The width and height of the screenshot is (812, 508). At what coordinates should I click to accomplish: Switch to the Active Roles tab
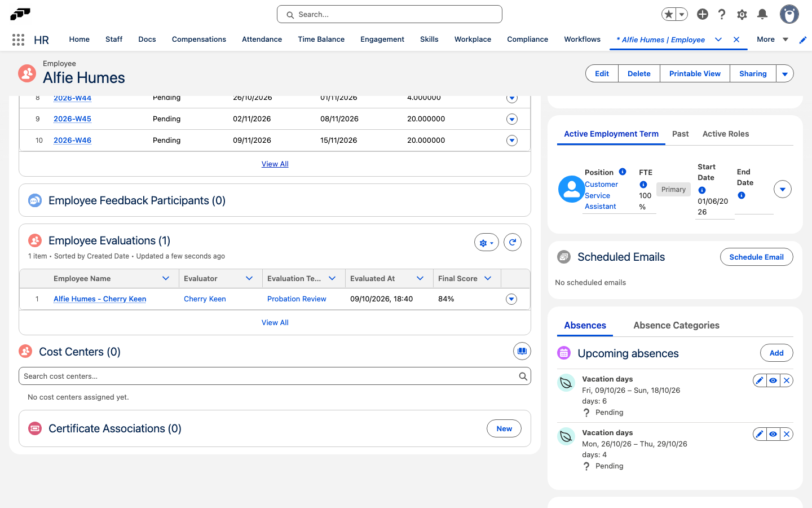726,134
